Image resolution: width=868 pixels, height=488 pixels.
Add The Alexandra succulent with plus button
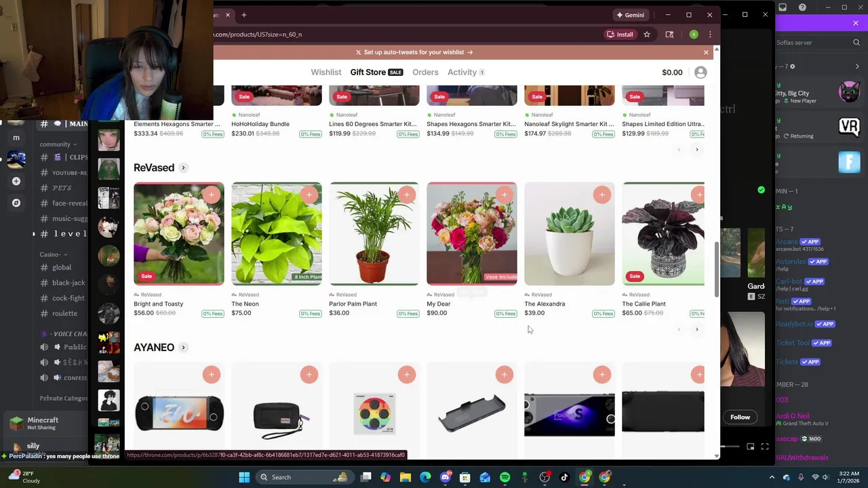[x=602, y=195]
